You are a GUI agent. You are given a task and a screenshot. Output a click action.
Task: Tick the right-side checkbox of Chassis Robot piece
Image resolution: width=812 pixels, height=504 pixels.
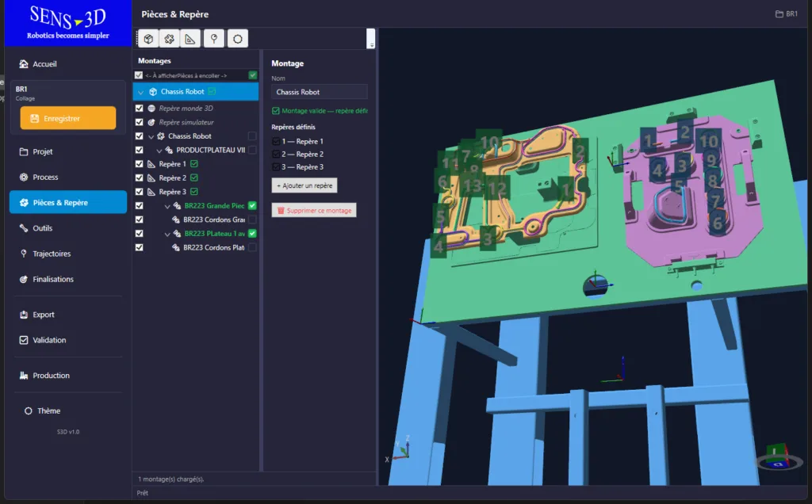[x=252, y=136]
